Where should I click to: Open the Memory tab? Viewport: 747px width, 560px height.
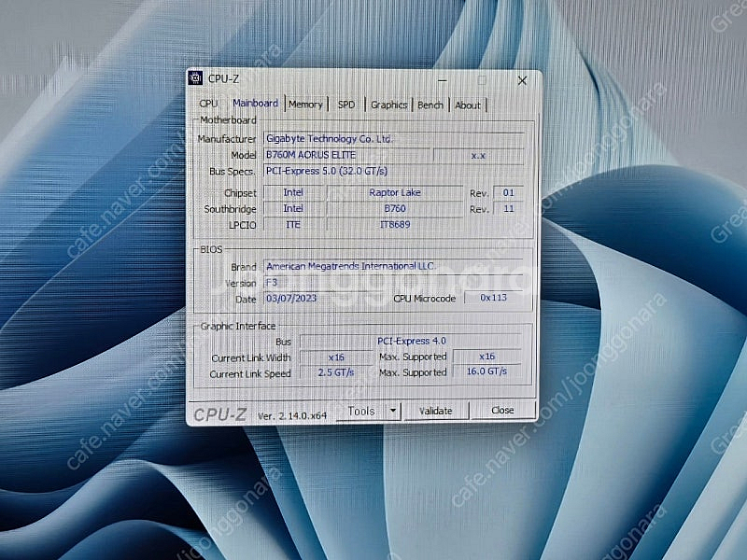click(x=305, y=105)
